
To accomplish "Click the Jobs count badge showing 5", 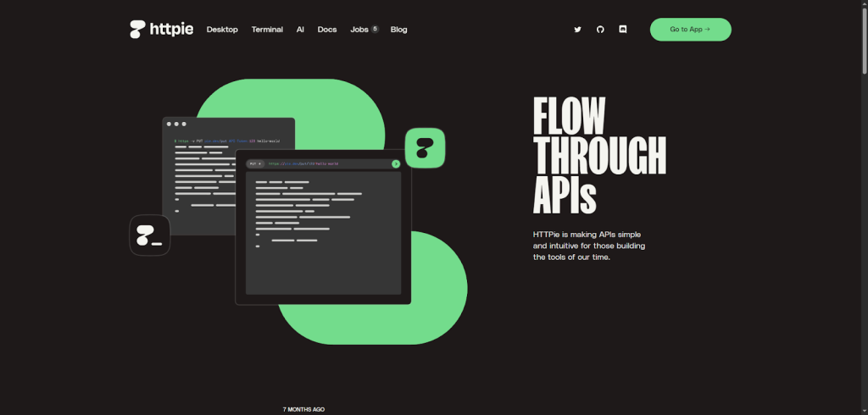I will click(375, 29).
